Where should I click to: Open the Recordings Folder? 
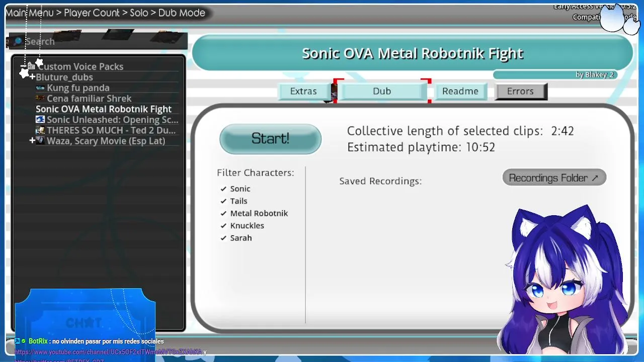(x=554, y=178)
